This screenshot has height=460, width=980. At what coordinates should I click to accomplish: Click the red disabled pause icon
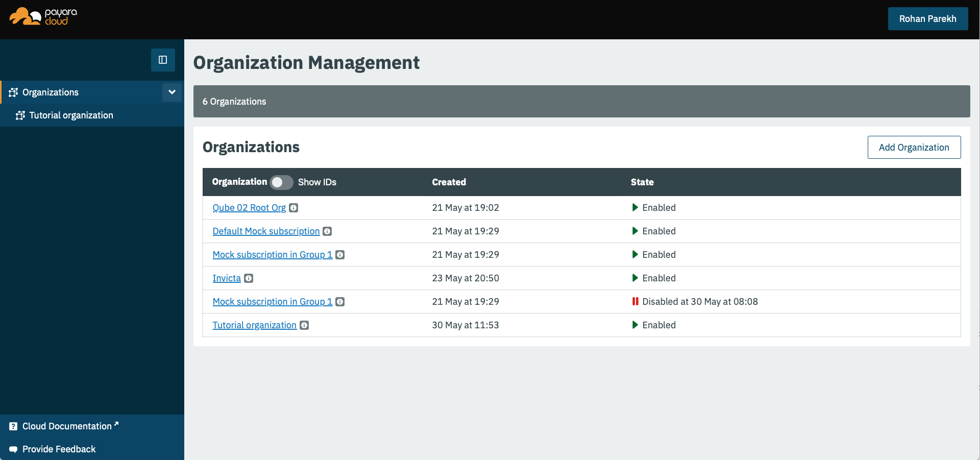[635, 302]
